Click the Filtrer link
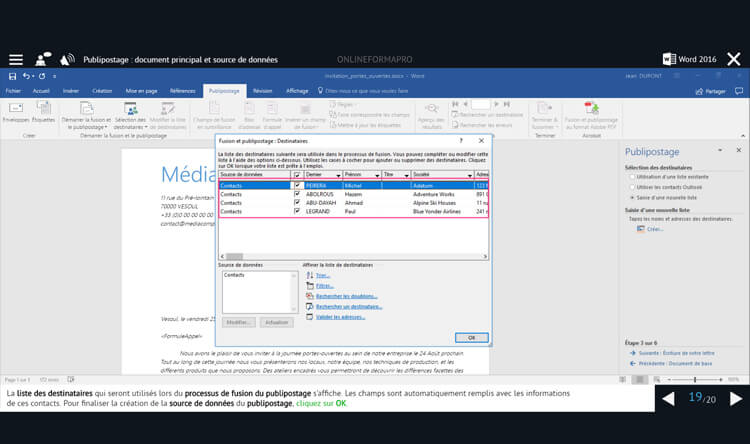This screenshot has width=750, height=444. coord(324,286)
